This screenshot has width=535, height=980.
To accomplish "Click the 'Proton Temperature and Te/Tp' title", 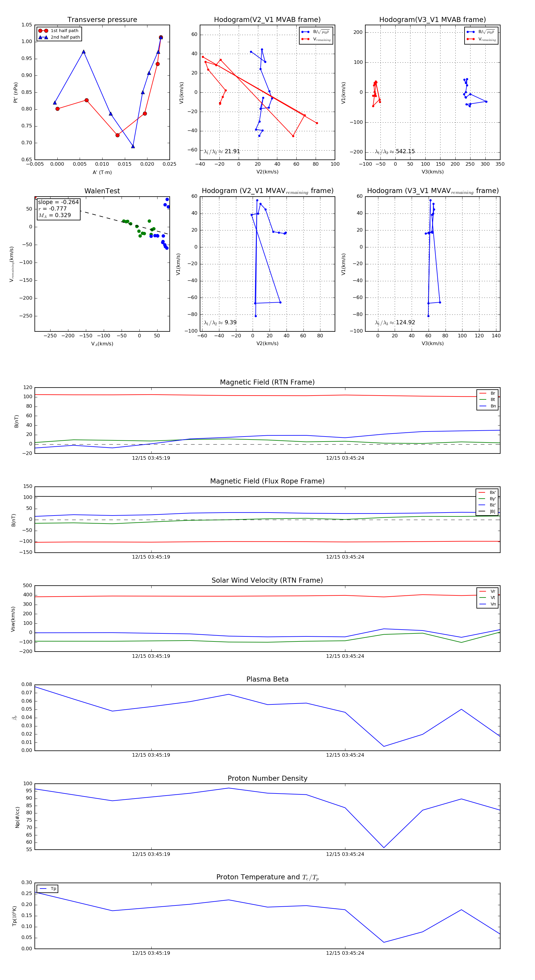I will click(x=267, y=877).
